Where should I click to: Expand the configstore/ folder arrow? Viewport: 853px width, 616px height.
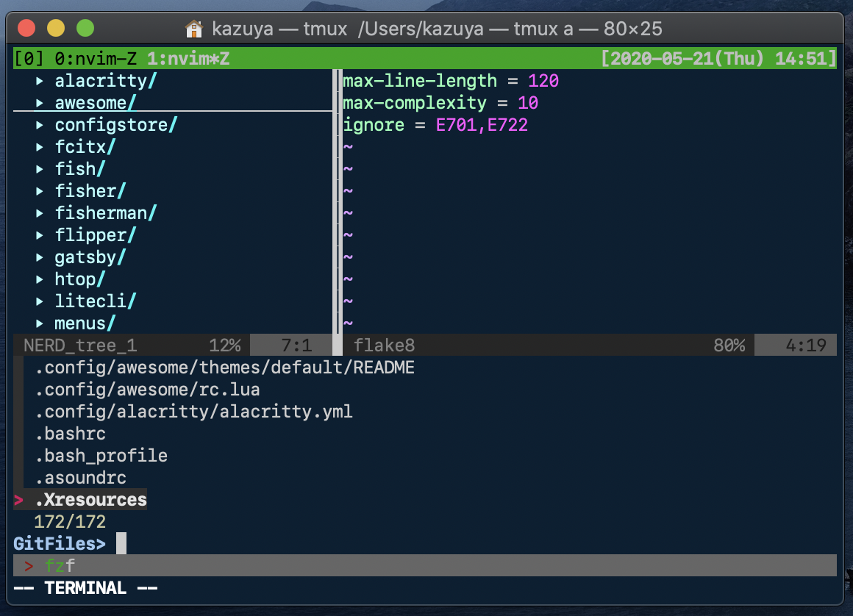tap(39, 125)
